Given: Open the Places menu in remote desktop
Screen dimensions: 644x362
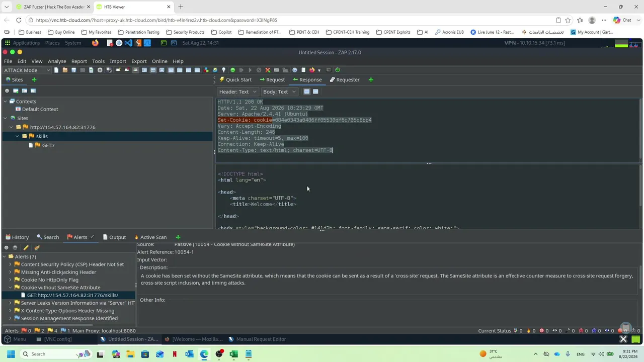Looking at the screenshot, I should pos(52,43).
